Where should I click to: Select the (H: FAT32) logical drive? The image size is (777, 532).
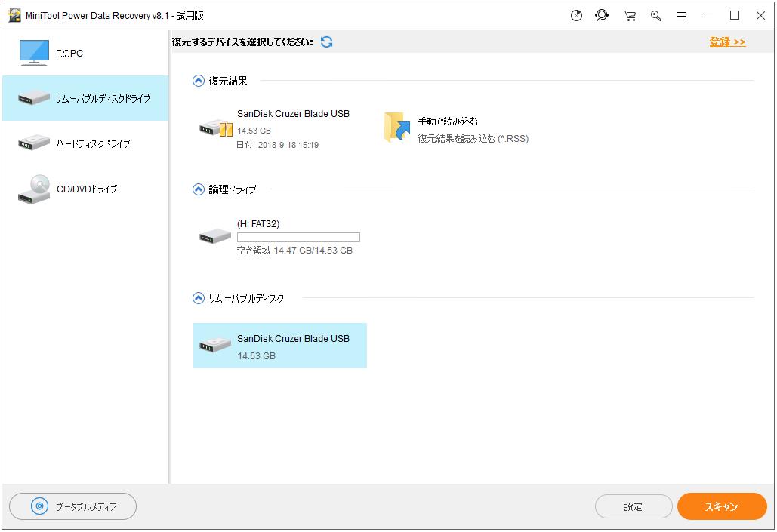(280, 237)
